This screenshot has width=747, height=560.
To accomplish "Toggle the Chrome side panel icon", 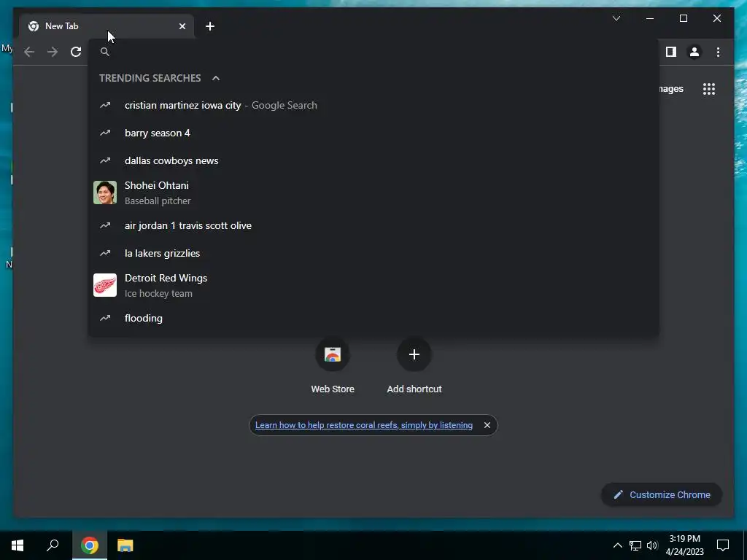I will (x=671, y=52).
